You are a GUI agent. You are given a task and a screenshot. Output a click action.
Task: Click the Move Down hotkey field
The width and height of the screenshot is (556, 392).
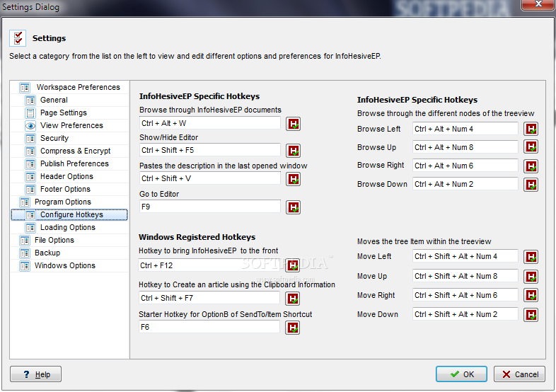[x=465, y=314]
